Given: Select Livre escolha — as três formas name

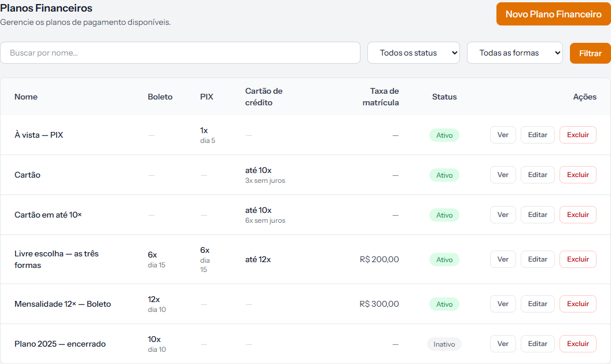Looking at the screenshot, I should (57, 259).
